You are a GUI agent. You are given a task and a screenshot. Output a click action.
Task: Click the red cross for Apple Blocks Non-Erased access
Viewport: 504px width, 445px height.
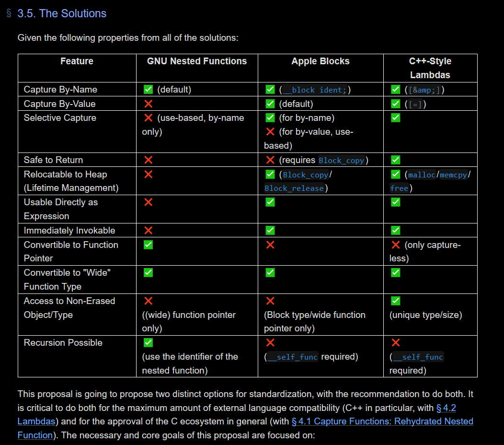[270, 301]
